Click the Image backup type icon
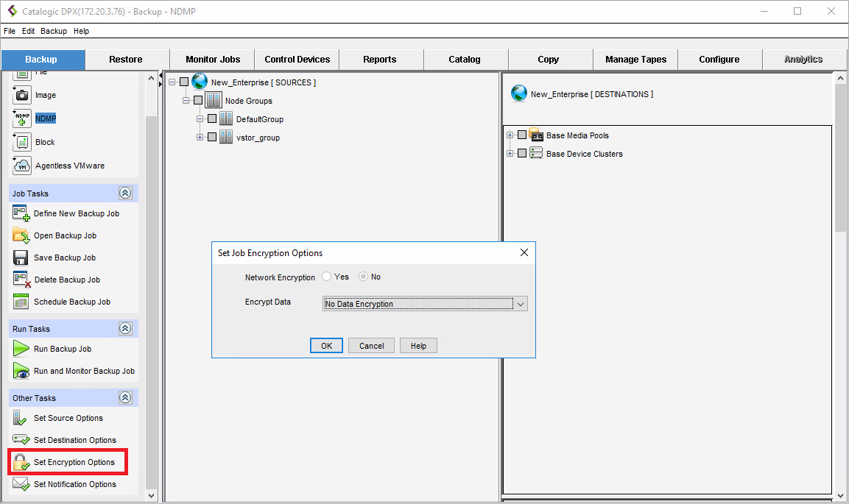The image size is (849, 504). pos(22,95)
